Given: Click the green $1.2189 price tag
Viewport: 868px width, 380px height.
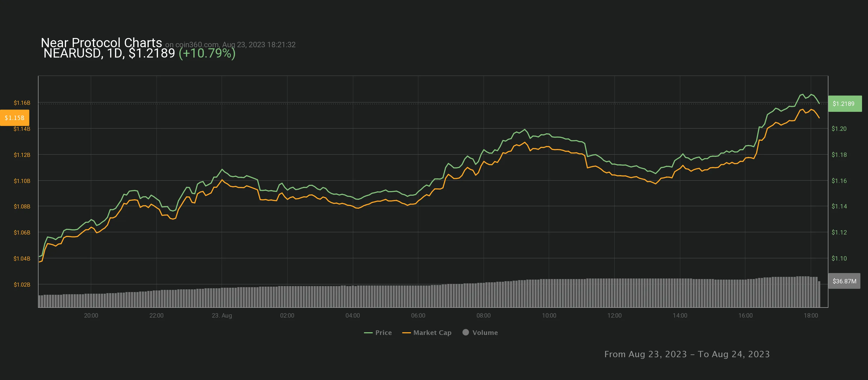Looking at the screenshot, I should click(844, 103).
